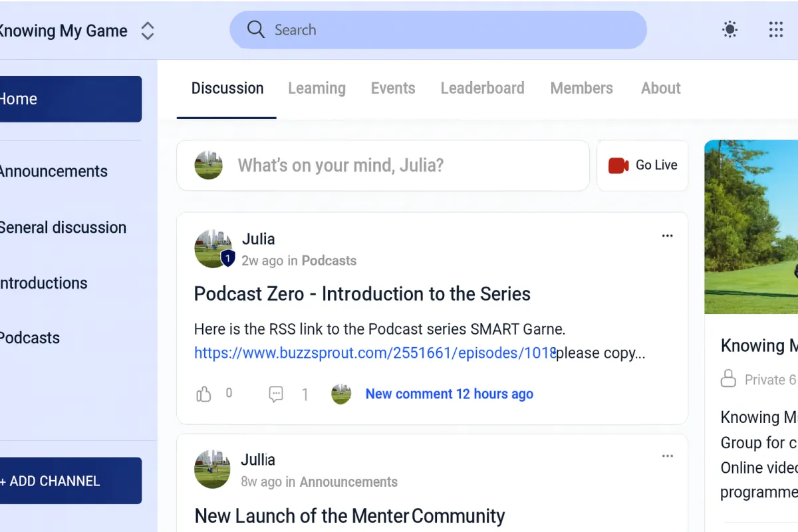Open options menu of the New Launch post

(668, 456)
